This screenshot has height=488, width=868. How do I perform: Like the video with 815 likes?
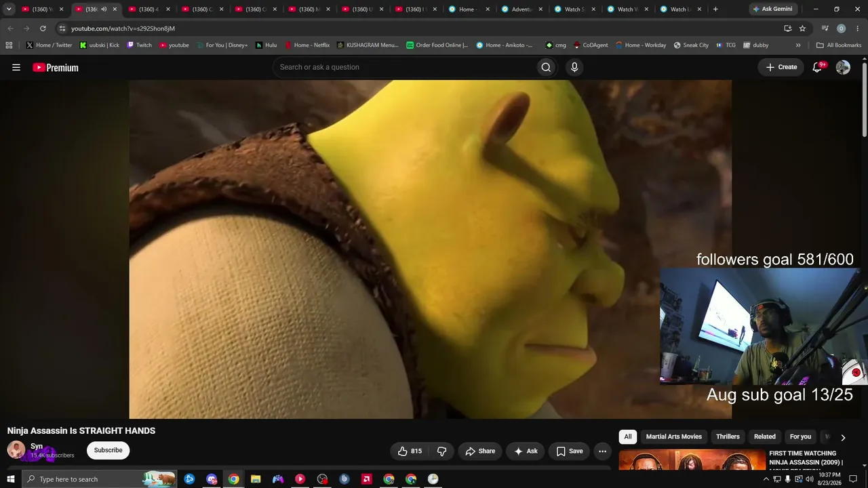410,451
